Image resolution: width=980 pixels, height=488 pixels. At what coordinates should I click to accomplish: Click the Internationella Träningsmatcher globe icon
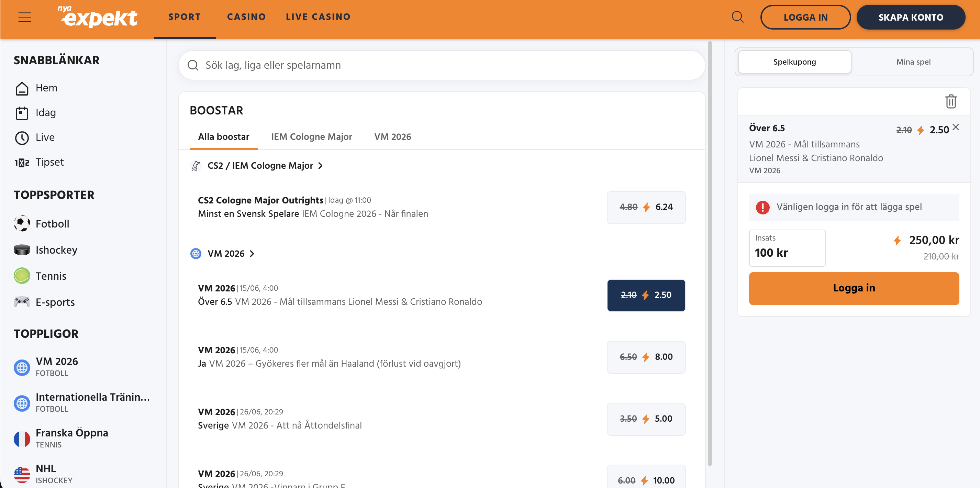pyautogui.click(x=22, y=403)
